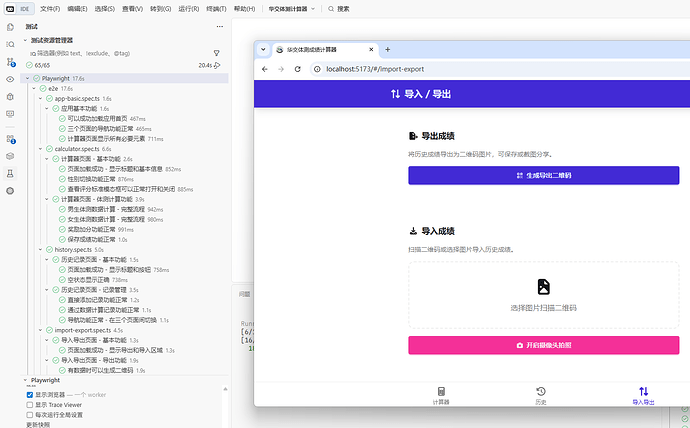Screen dimensions: 690x428
Task: Select test 保存成绩功能正常
Action: (x=92, y=239)
